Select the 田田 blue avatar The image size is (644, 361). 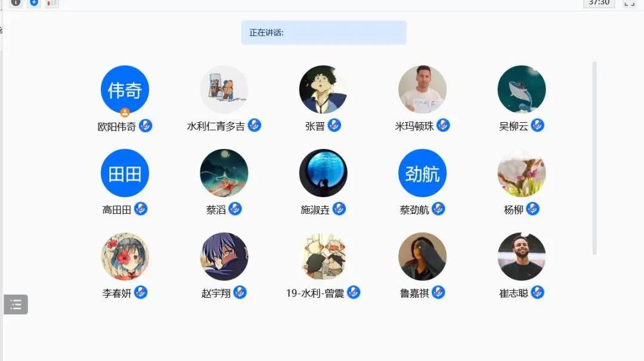[125, 173]
